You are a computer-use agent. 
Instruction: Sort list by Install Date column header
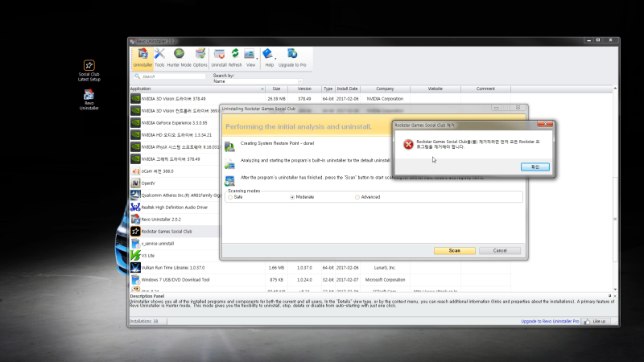[x=348, y=88]
